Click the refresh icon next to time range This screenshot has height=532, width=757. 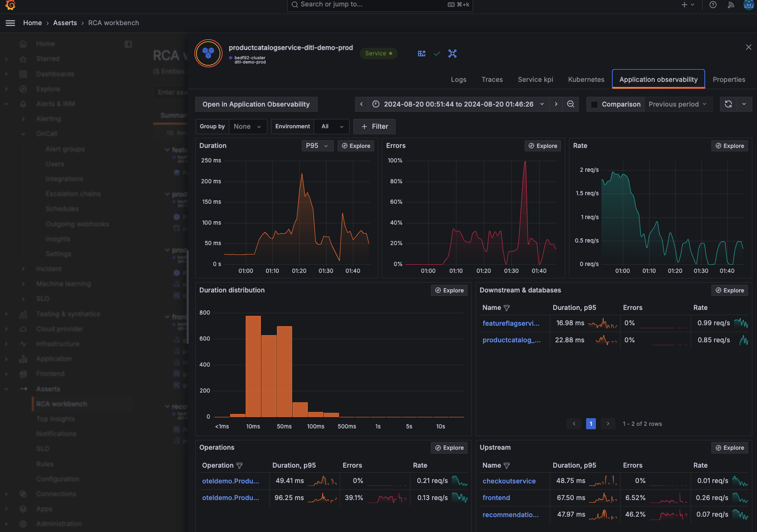click(728, 104)
